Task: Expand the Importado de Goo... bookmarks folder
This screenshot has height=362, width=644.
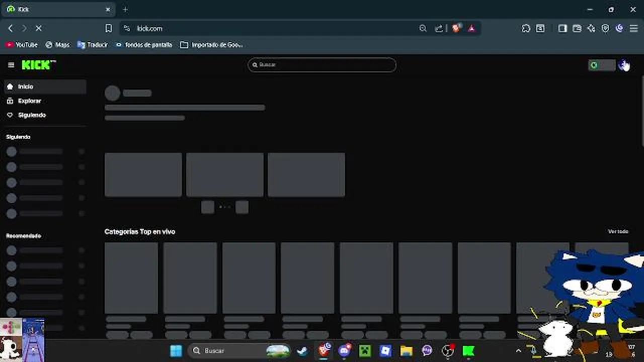Action: pyautogui.click(x=211, y=45)
